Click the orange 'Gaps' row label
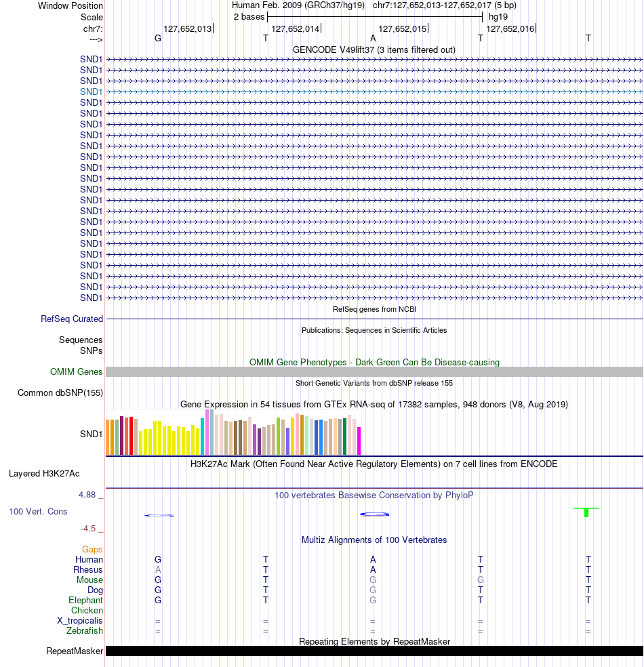644x667 pixels. tap(92, 550)
